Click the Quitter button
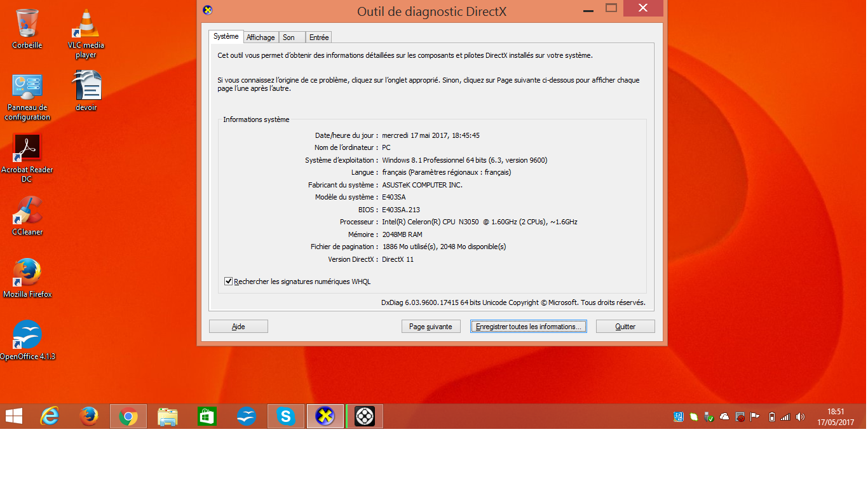Viewport: 868px width, 488px height. 625,326
